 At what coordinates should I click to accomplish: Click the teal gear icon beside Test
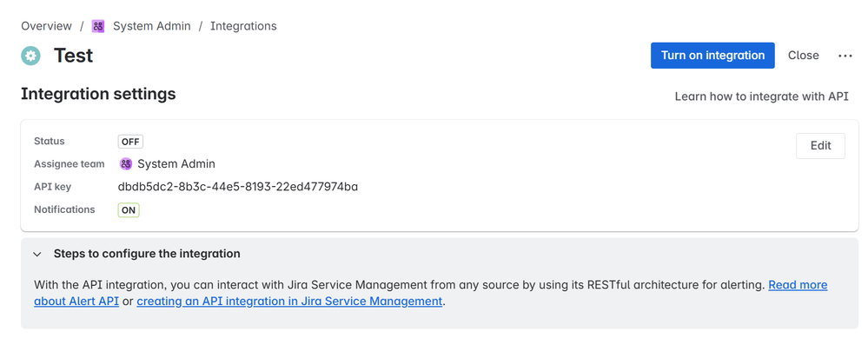31,56
